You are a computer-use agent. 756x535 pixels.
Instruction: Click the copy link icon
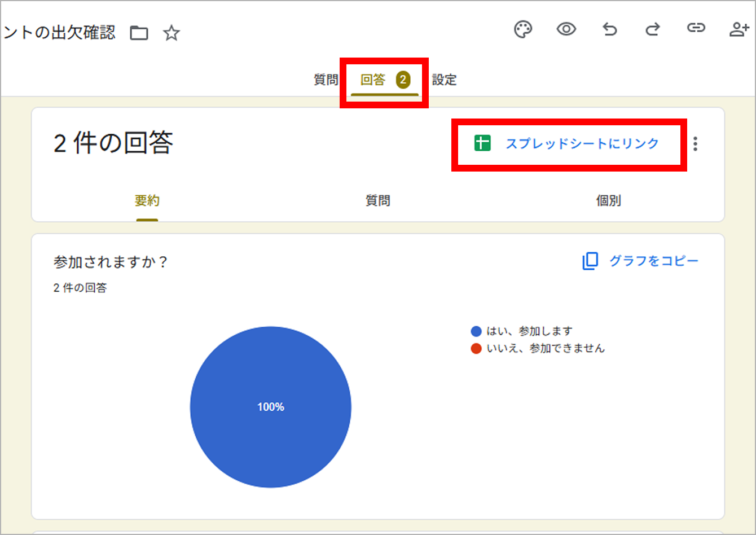pos(696,28)
